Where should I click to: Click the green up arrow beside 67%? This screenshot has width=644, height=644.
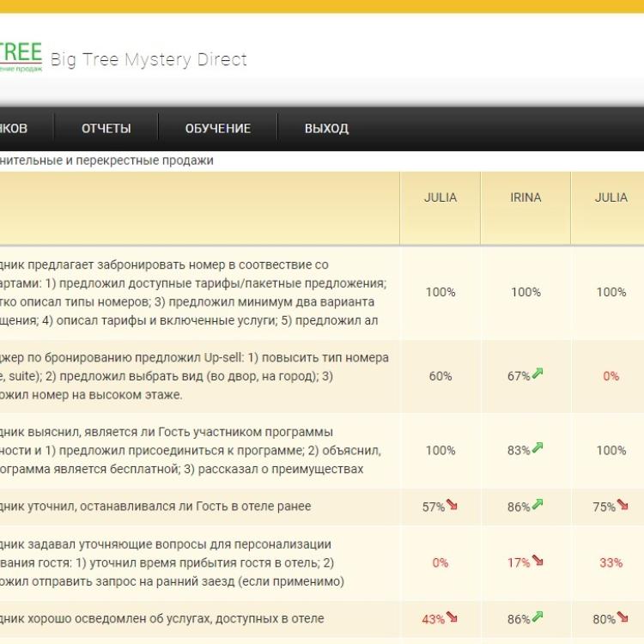(x=538, y=374)
